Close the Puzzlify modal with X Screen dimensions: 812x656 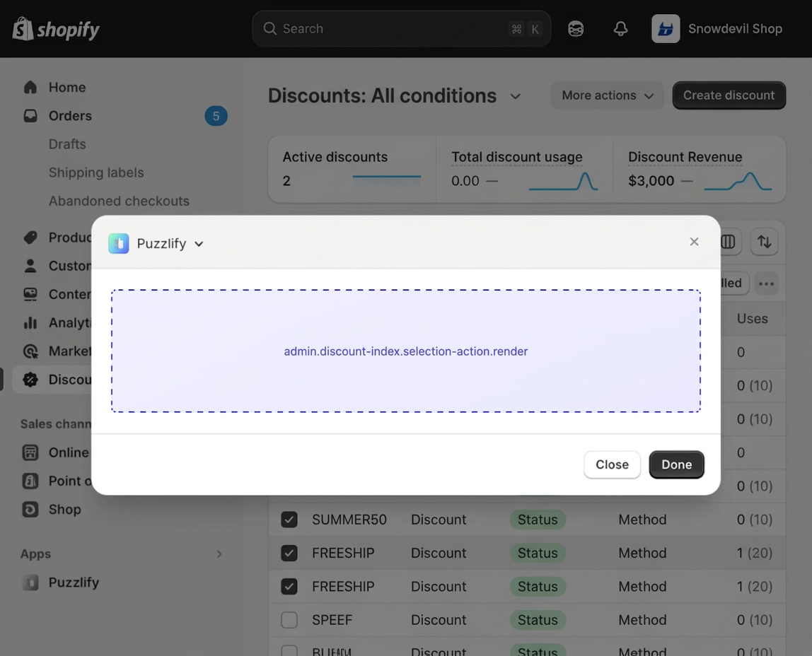pos(694,242)
